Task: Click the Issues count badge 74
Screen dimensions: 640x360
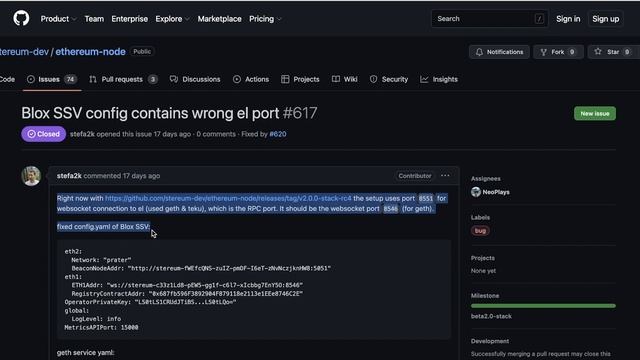Action: click(70, 79)
